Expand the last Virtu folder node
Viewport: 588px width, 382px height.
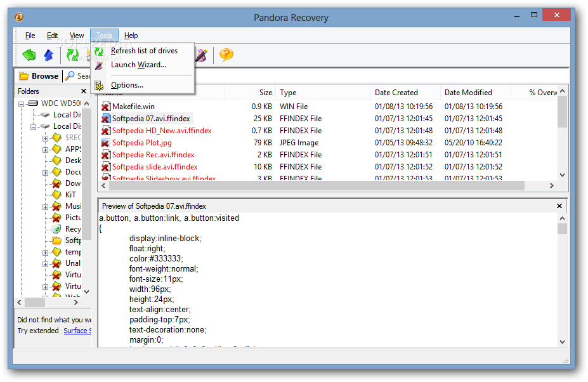tap(45, 287)
